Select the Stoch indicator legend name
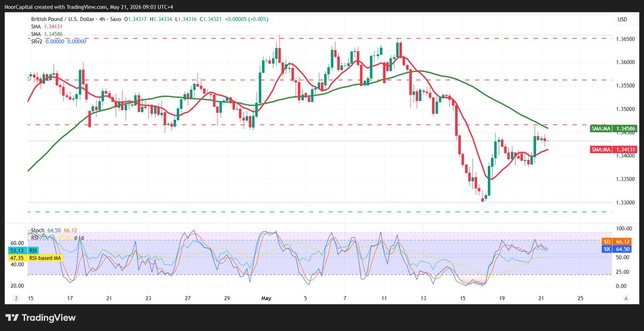The height and width of the screenshot is (331, 644). [38, 230]
